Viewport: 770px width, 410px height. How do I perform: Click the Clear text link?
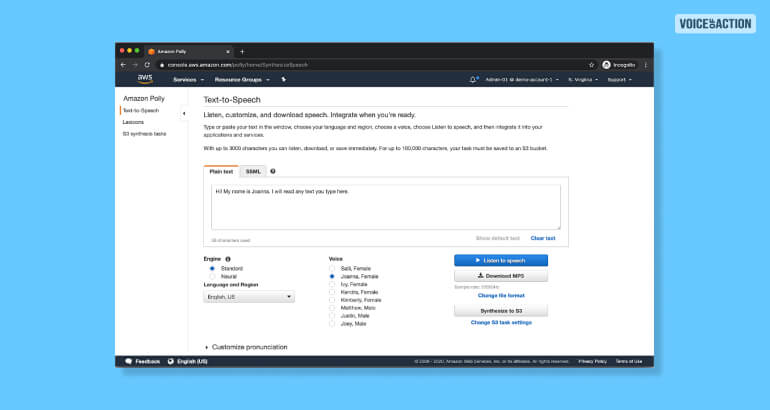543,238
